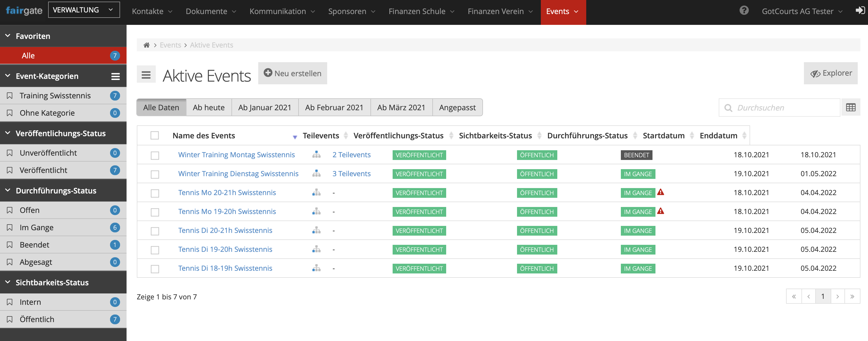This screenshot has height=341, width=868.
Task: Click bookmark icon next to Intern
Action: [10, 302]
